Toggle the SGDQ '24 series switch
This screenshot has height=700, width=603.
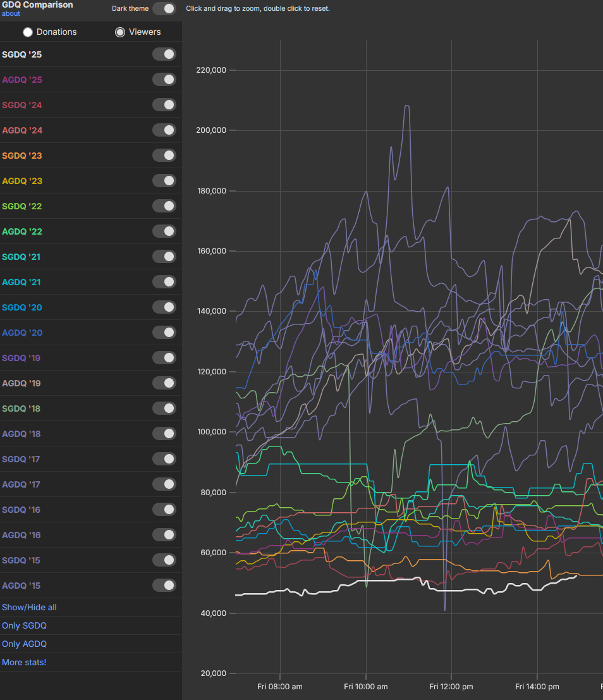164,105
